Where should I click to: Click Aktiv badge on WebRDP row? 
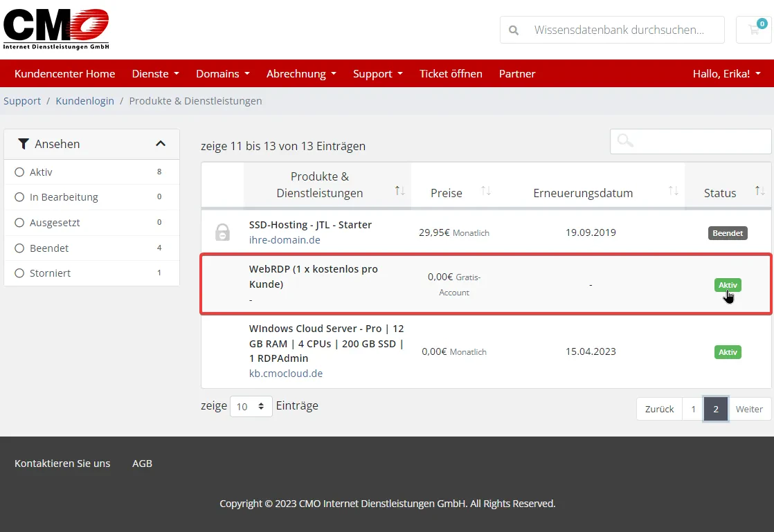tap(728, 285)
